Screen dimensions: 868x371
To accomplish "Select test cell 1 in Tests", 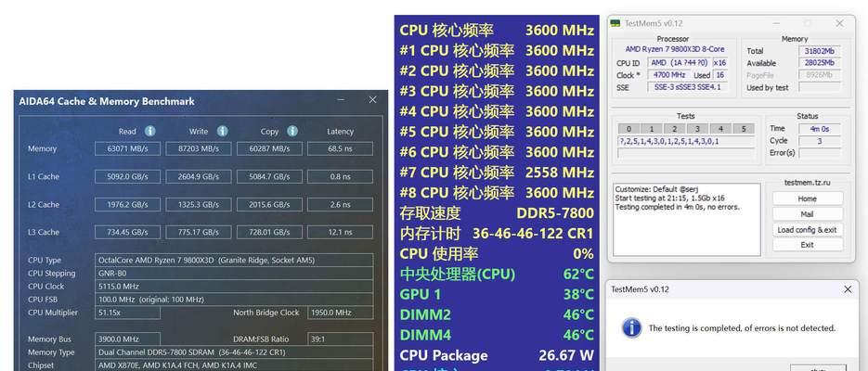I will click(652, 129).
